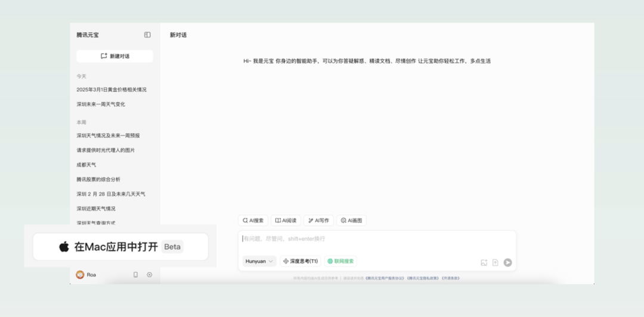Launch the AI写作 writing tool
Screen dimensions: 644x317
318,220
